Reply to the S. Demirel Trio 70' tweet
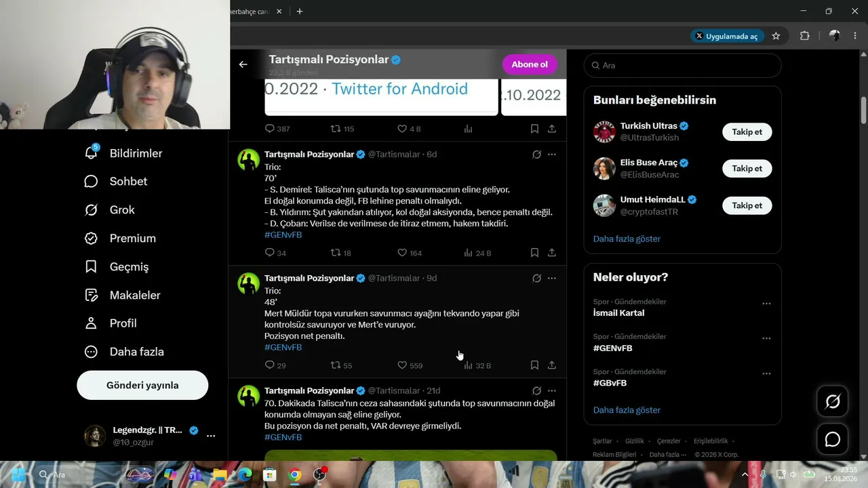Screen dimensions: 868x488 [270, 253]
